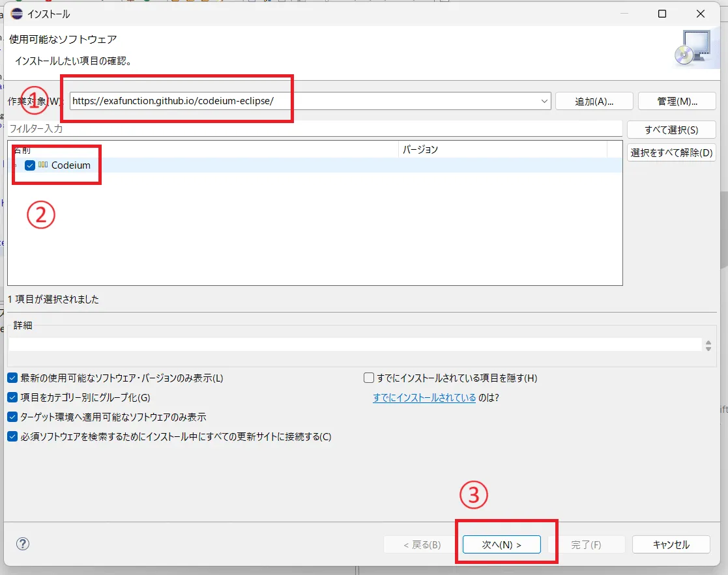
Task: Click the フィルター入力 filter field
Action: pos(314,128)
